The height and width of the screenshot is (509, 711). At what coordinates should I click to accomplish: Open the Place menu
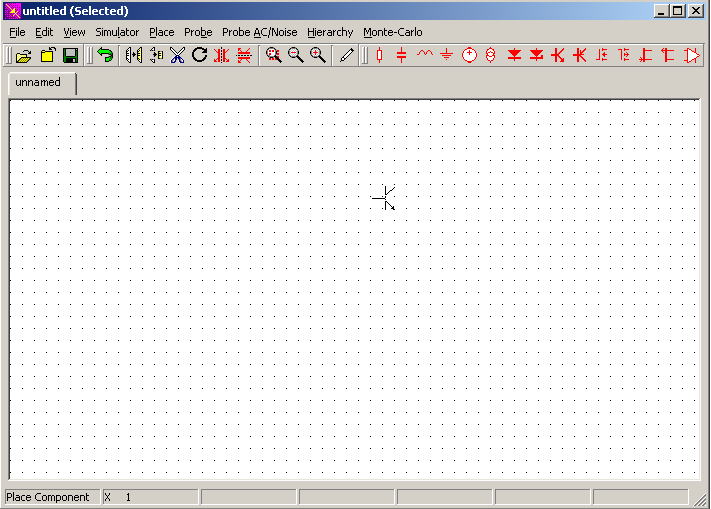tap(161, 32)
